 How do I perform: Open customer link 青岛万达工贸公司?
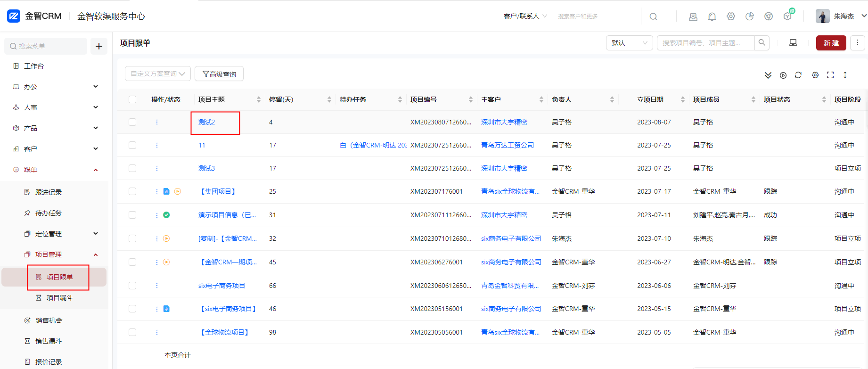(x=508, y=145)
